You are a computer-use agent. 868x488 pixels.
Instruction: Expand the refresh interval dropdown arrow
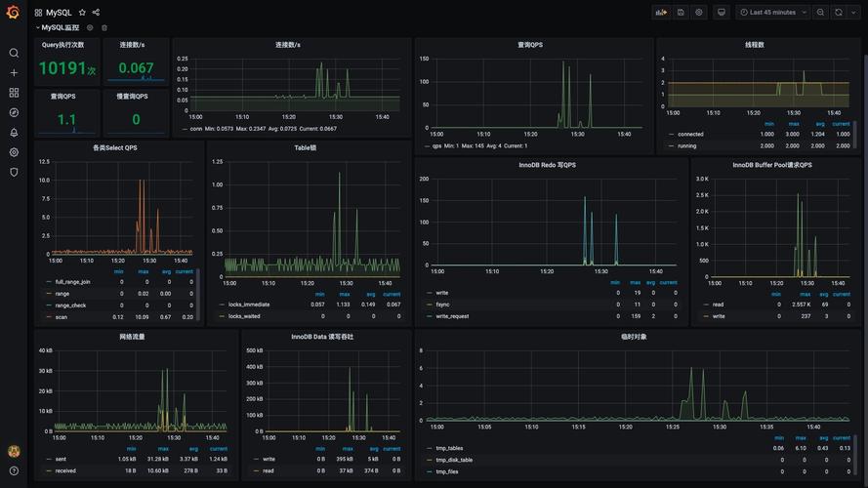(852, 13)
